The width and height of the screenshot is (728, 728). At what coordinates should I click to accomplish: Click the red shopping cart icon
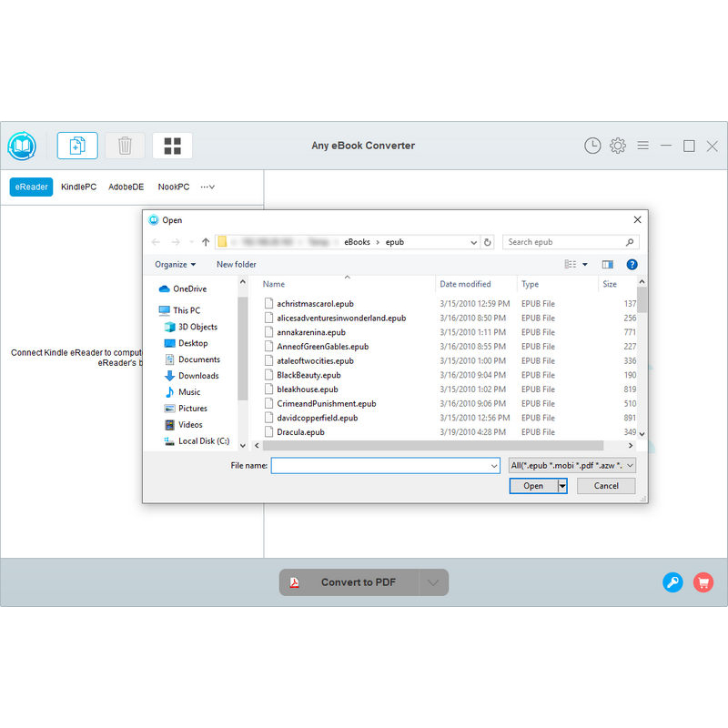703,582
